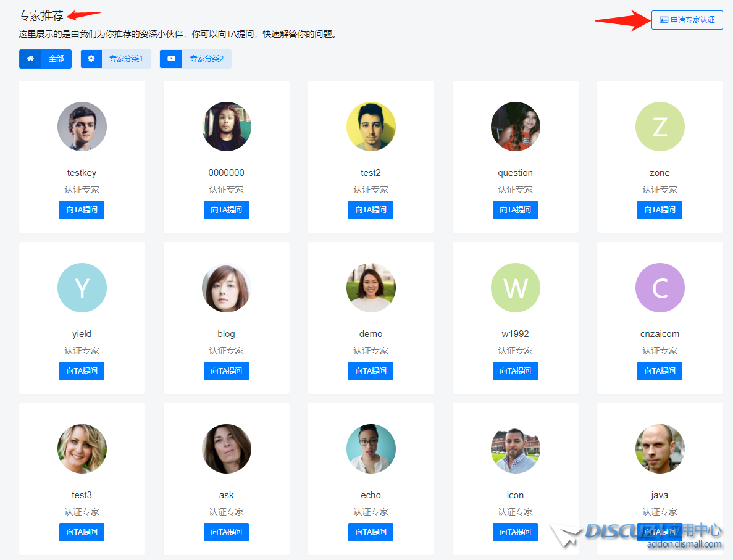
Task: Open the username link question
Action: (x=515, y=173)
